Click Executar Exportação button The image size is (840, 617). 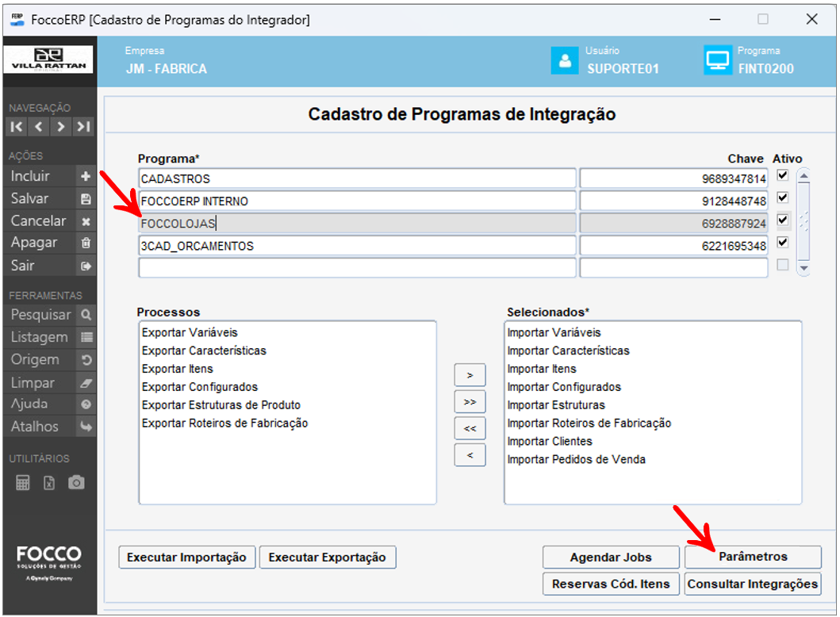tap(328, 558)
